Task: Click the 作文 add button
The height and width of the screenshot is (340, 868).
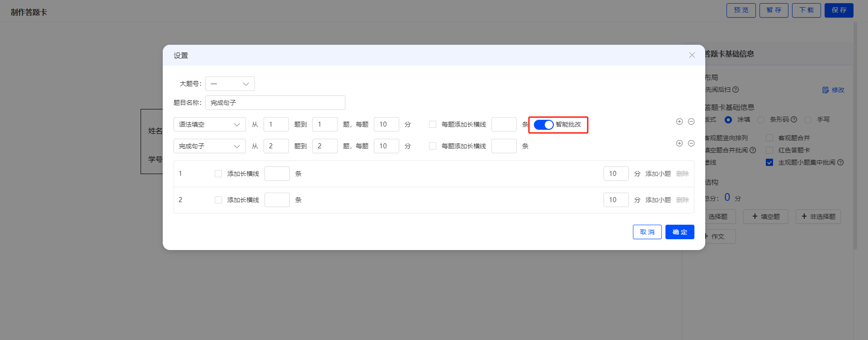Action: (720, 236)
